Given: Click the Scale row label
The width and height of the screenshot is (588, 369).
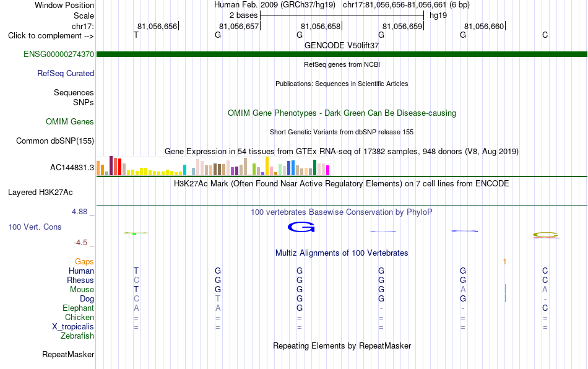Looking at the screenshot, I should click(84, 15).
